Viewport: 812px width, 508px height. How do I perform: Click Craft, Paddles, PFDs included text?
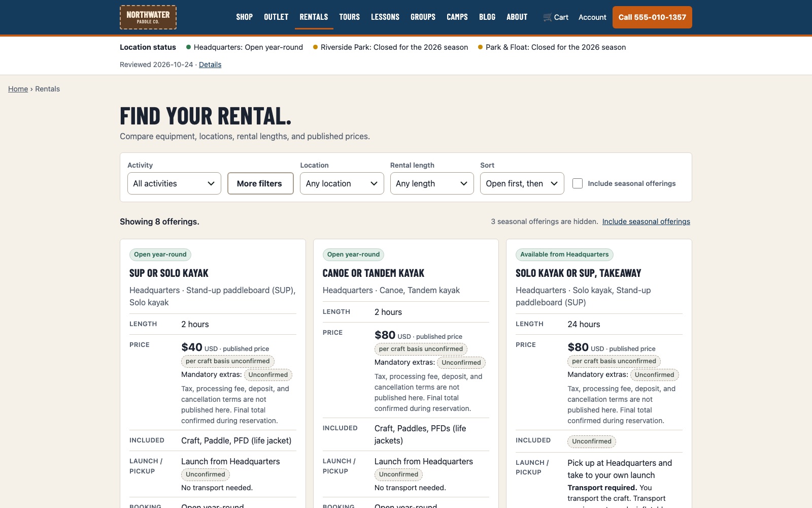420,434
